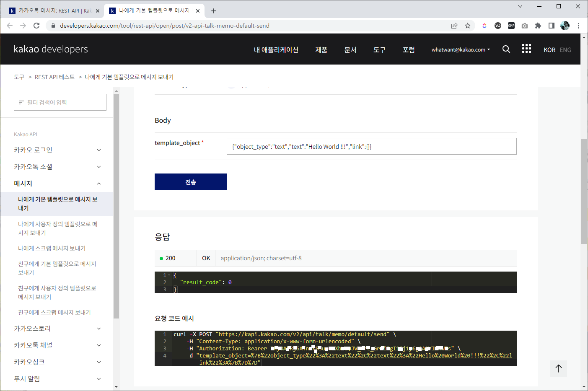
Task: Open 친구에게 사용자 정의 템플릿으로 메시지 보내기
Action: 57,293
